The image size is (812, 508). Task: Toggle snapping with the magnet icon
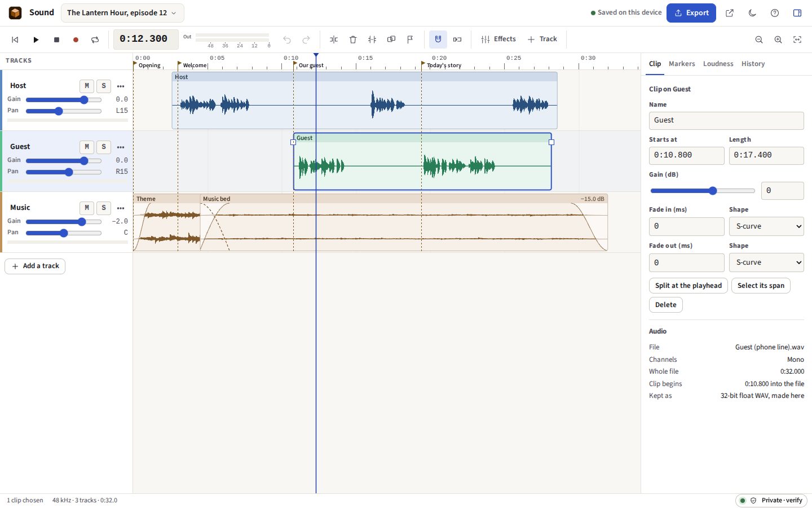pos(438,40)
